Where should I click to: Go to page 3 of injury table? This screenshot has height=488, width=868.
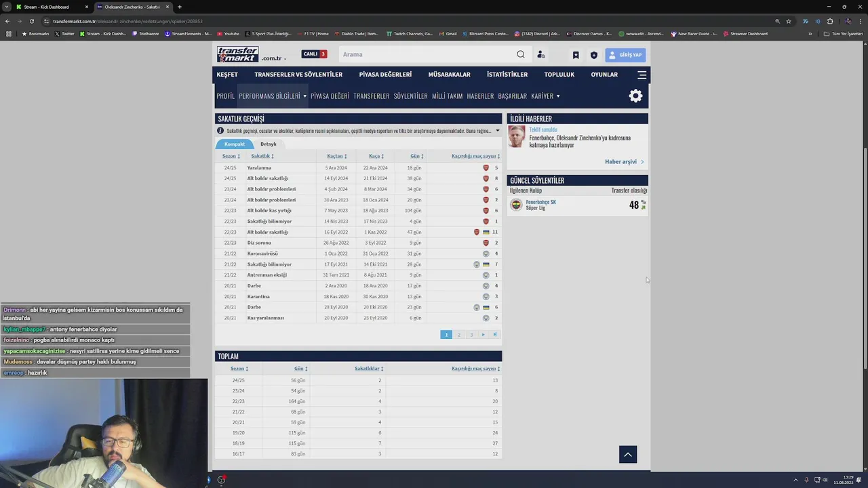coord(471,335)
